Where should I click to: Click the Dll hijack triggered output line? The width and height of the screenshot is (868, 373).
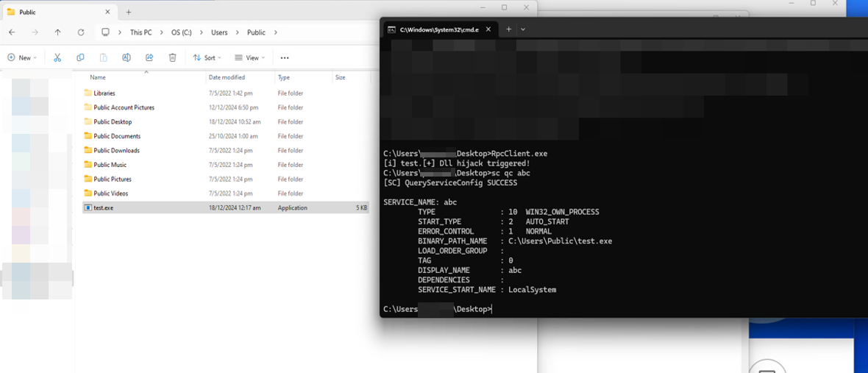tap(457, 163)
